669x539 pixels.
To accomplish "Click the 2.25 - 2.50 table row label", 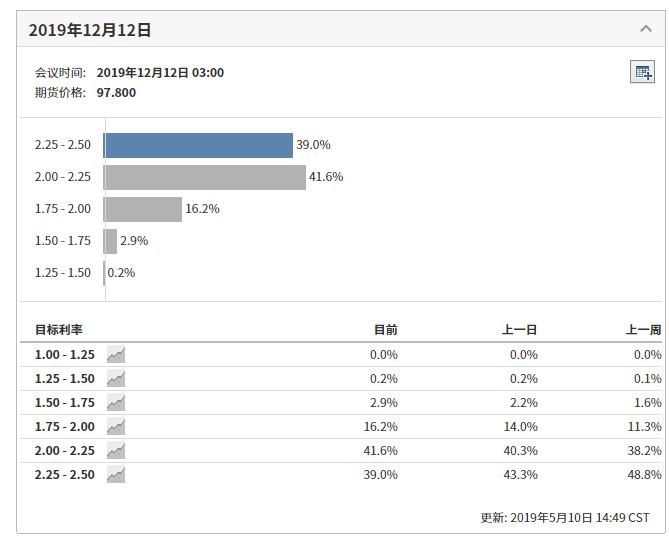I will click(65, 475).
